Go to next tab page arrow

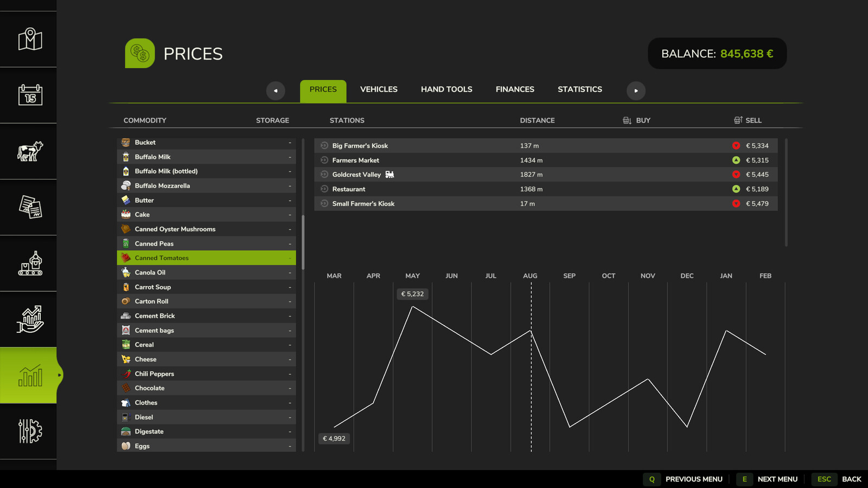click(636, 91)
